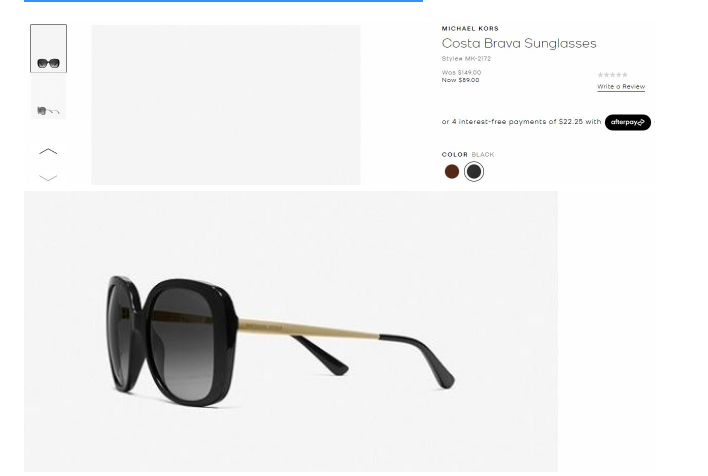Screen dimensions: 708x476
Task: Click the five-star rating icons
Action: coord(612,75)
